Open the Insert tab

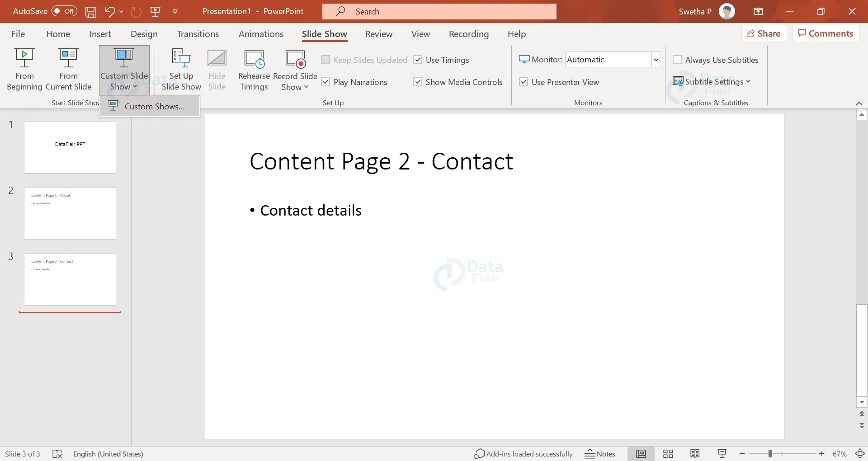(x=100, y=34)
